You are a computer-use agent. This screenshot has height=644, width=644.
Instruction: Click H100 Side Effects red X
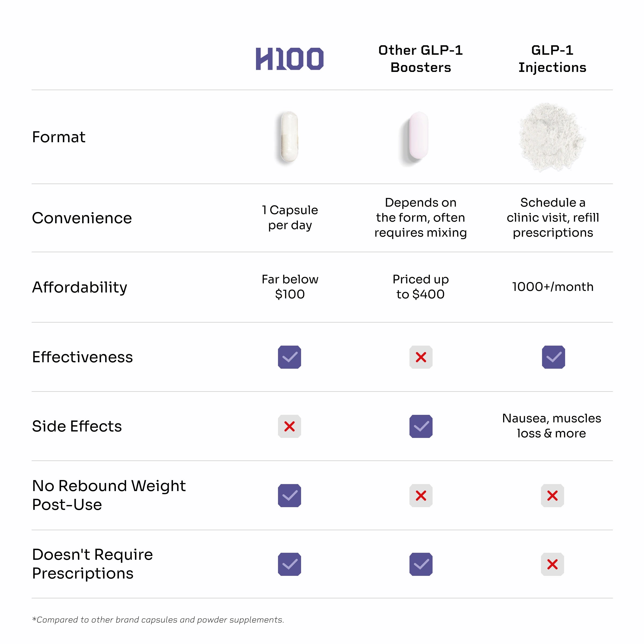click(289, 426)
